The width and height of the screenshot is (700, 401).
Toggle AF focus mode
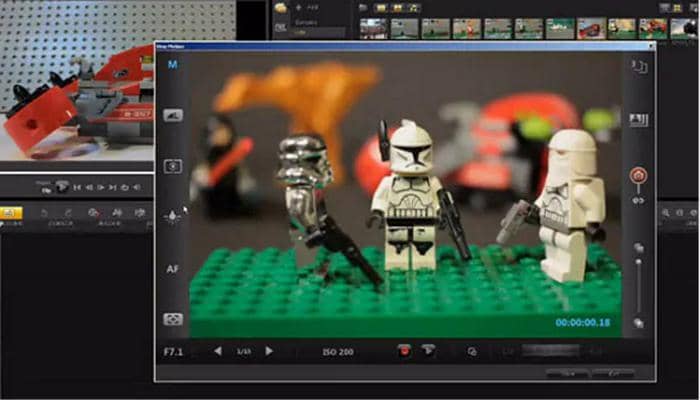point(172,269)
